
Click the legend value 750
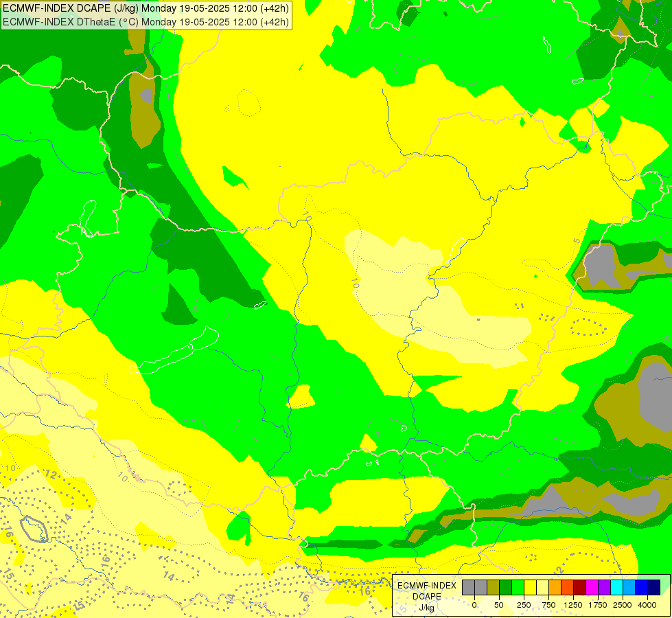coord(548,605)
